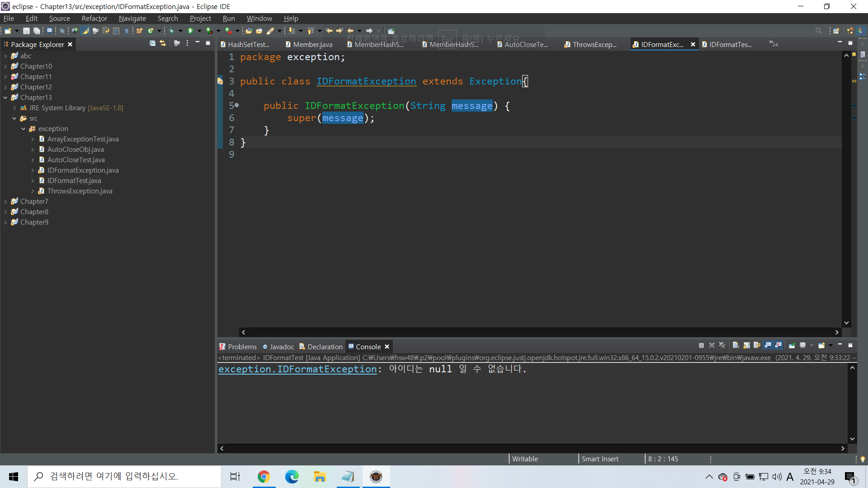The image size is (868, 488).
Task: Open IDFormatTest.java in Package Explorer
Action: pos(74,181)
